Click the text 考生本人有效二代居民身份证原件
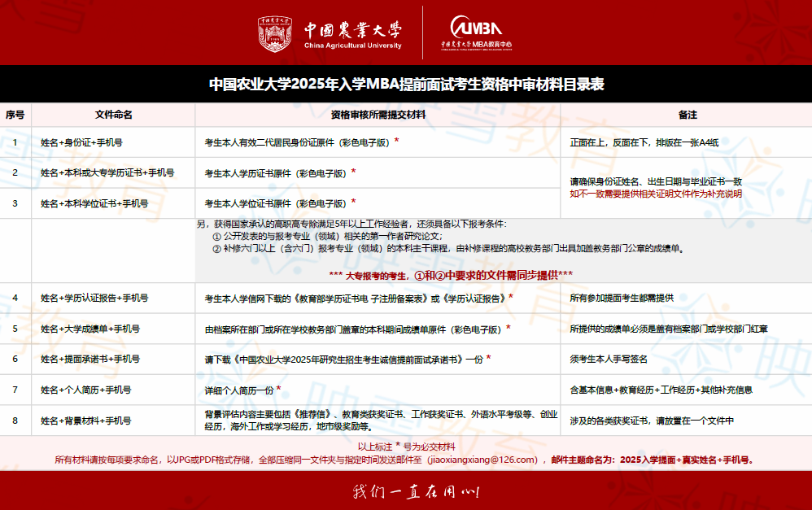 297,142
